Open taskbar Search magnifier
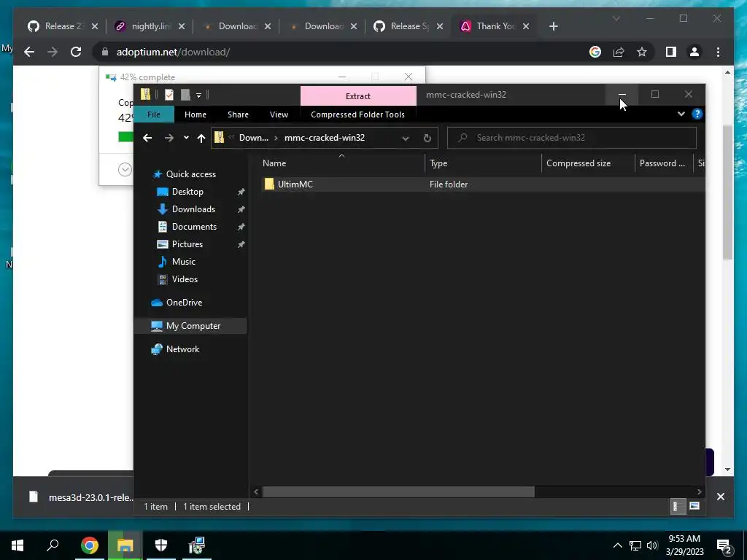The height and width of the screenshot is (560, 747). pos(53,545)
